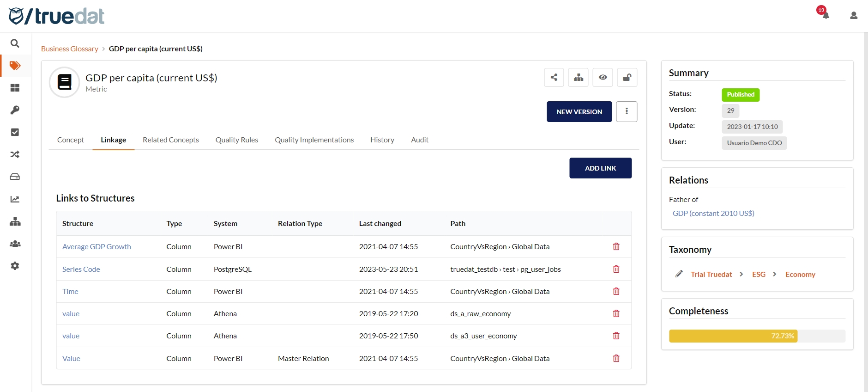The height and width of the screenshot is (392, 868).
Task: Open the user profile icon
Action: [x=853, y=15]
